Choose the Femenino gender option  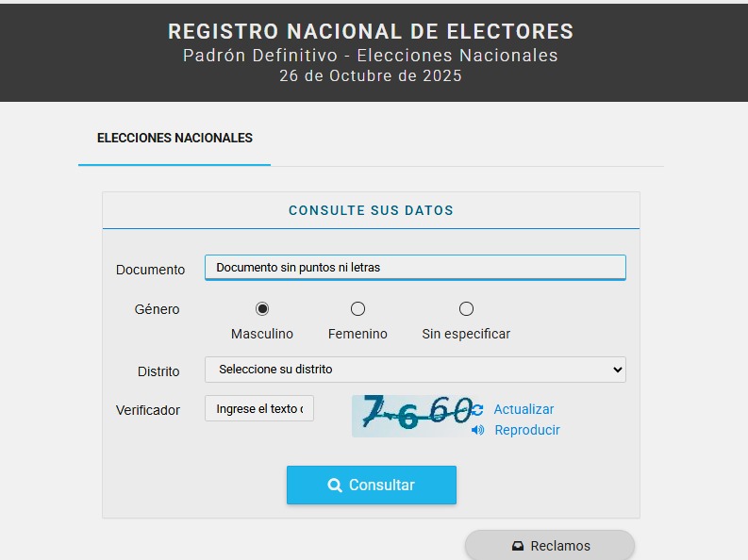(x=357, y=308)
